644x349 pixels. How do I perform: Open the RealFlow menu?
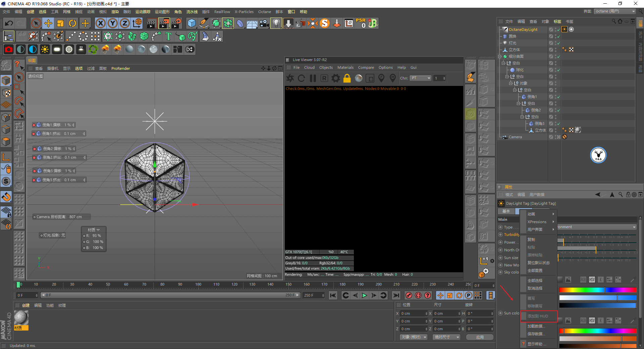coord(222,12)
